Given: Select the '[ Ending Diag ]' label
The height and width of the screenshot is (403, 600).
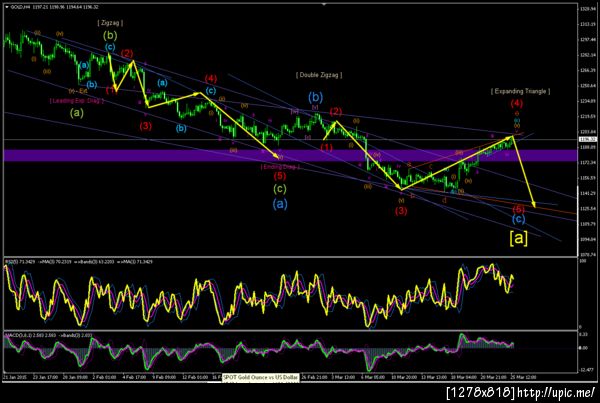Looking at the screenshot, I should coord(280,166).
